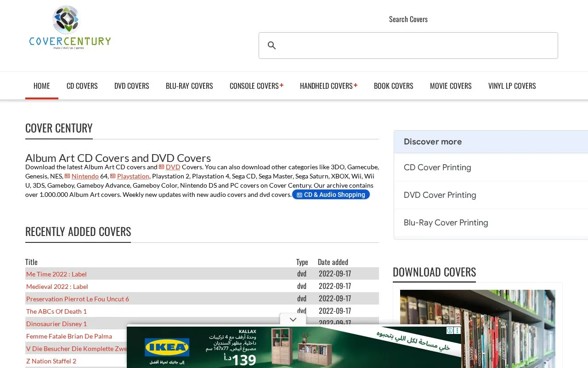Click the Title column header

pos(31,262)
